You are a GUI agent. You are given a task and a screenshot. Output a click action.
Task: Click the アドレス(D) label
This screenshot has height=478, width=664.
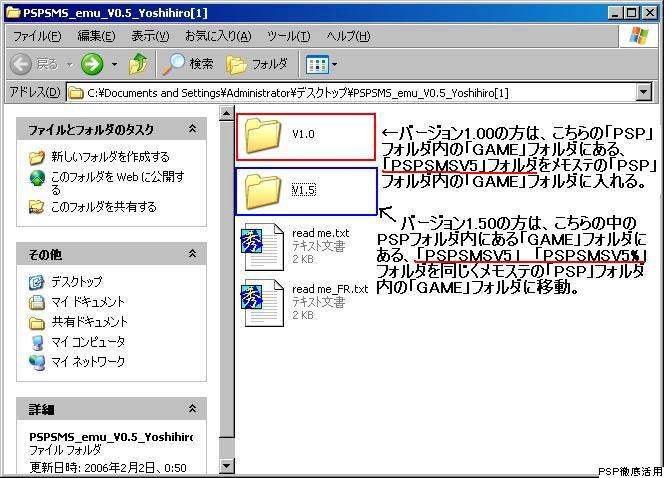click(35, 92)
